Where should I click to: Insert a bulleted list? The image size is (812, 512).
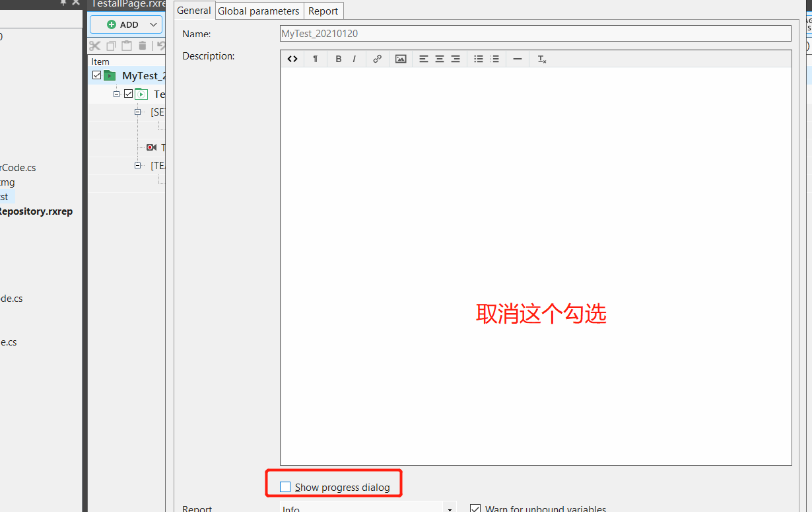coord(479,59)
